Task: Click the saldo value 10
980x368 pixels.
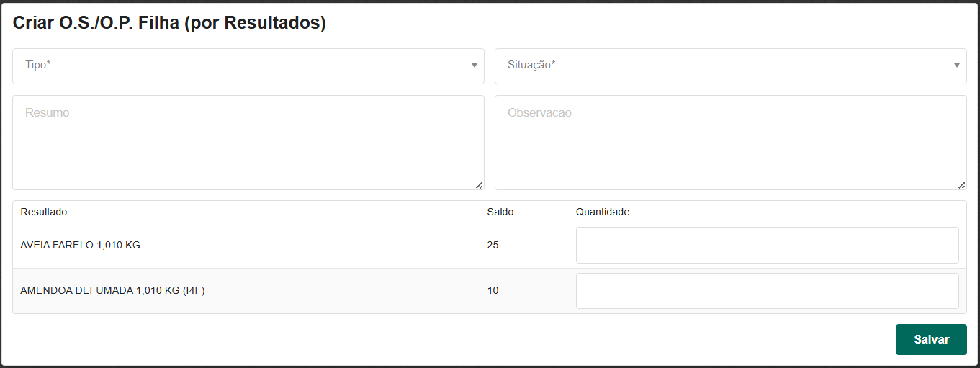Action: [493, 291]
